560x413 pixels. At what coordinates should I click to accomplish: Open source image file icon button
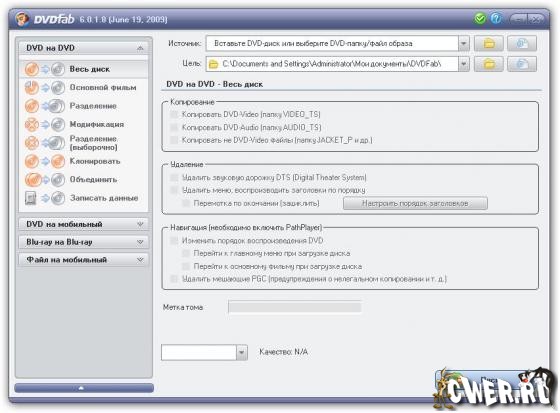point(522,44)
